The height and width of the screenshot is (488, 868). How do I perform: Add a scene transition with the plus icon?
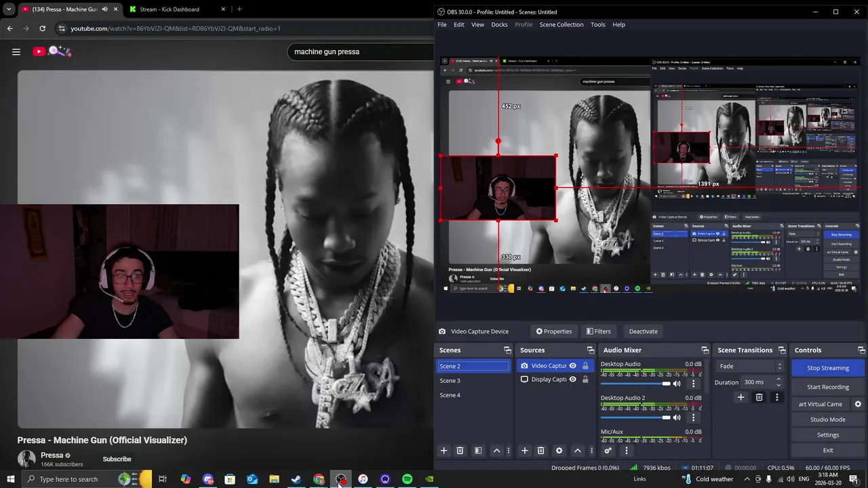(x=741, y=397)
